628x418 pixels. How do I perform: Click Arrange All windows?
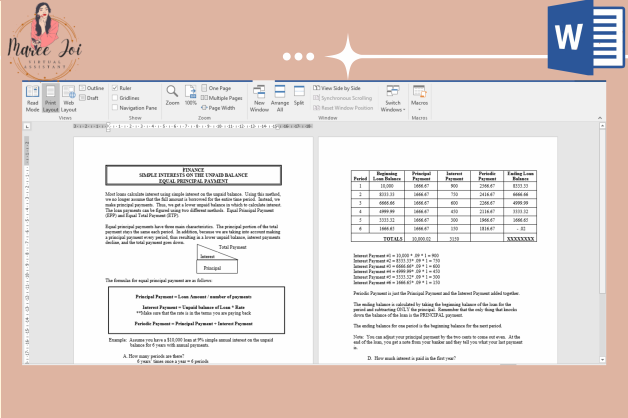click(280, 98)
